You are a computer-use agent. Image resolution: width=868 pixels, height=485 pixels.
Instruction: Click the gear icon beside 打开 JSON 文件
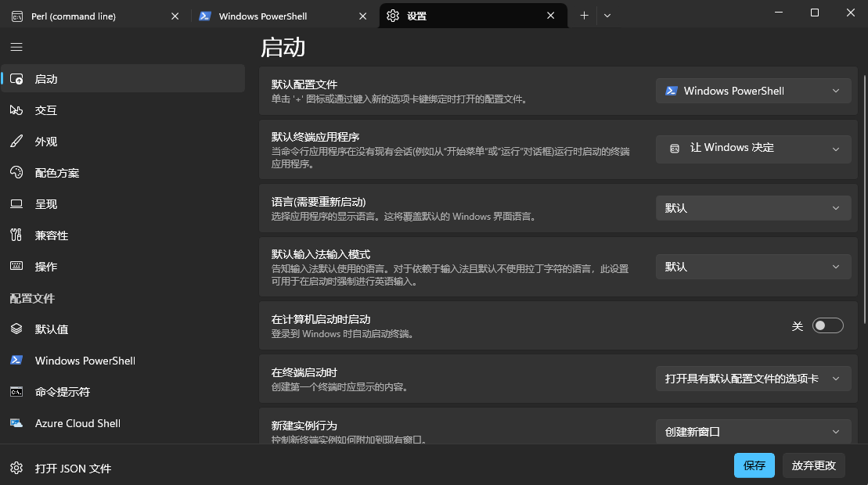click(x=16, y=468)
